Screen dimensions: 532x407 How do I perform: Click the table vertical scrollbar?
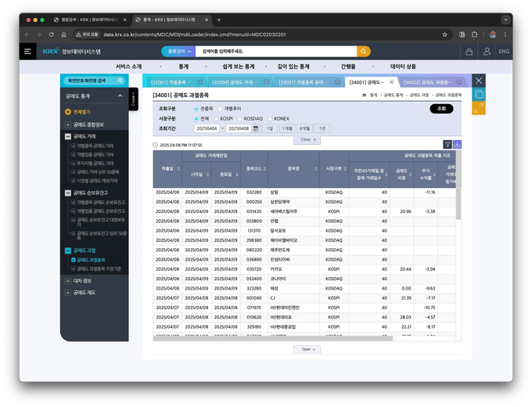(458, 203)
